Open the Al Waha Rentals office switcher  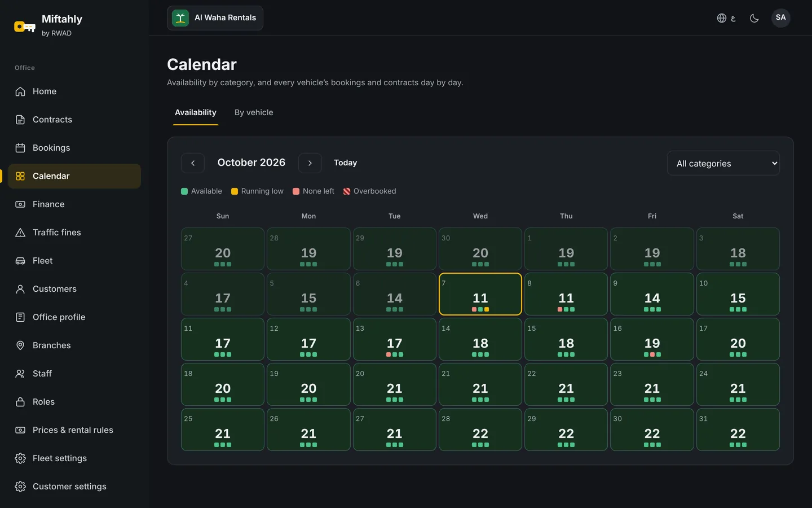215,18
